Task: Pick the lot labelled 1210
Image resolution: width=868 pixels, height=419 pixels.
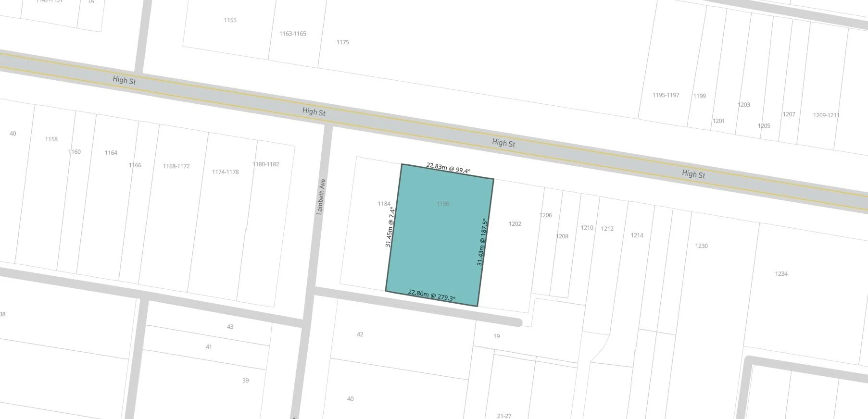Action: point(587,228)
